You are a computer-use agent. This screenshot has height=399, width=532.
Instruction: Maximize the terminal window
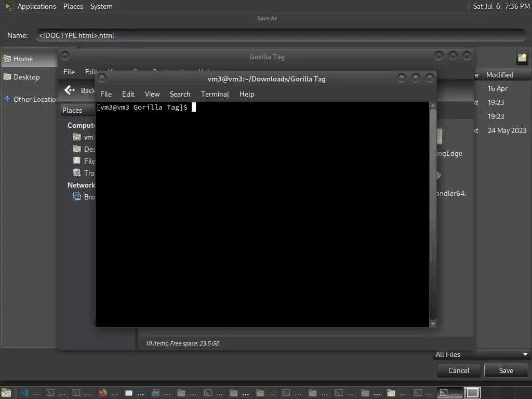pos(415,78)
